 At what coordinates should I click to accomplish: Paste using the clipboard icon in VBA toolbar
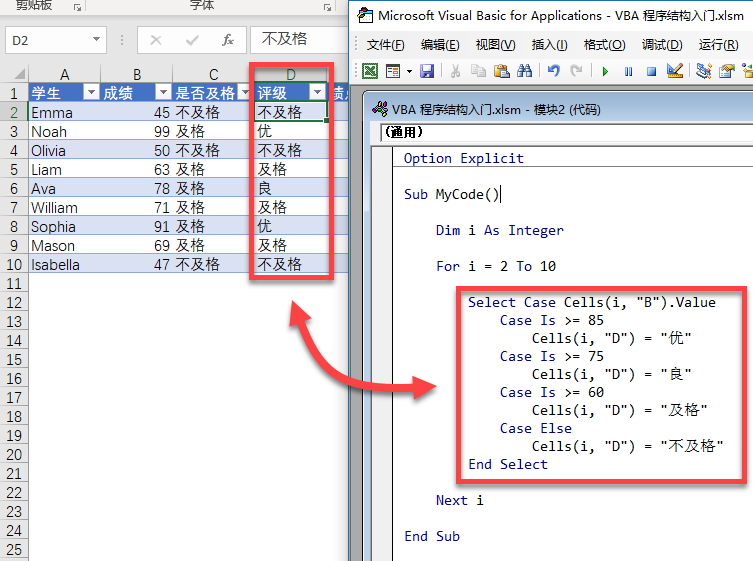click(500, 71)
